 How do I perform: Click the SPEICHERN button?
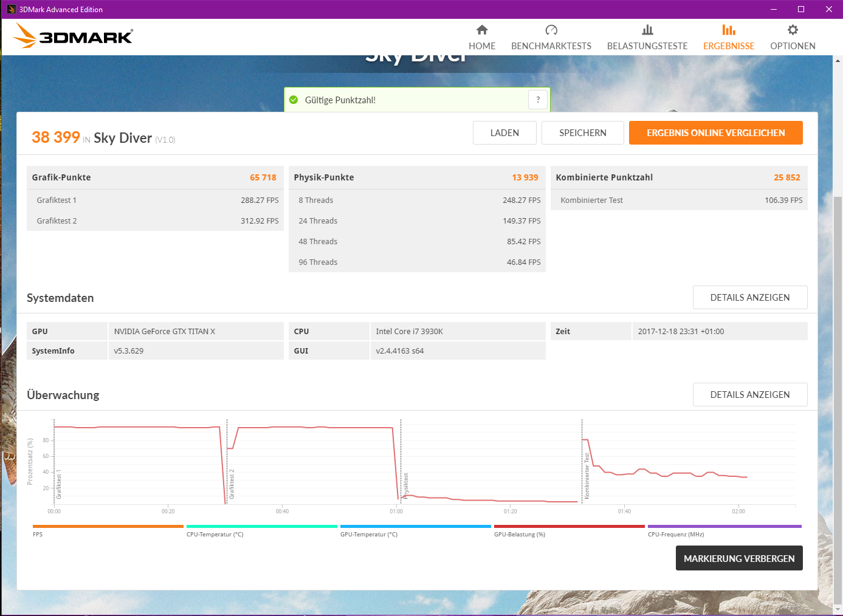pyautogui.click(x=583, y=132)
